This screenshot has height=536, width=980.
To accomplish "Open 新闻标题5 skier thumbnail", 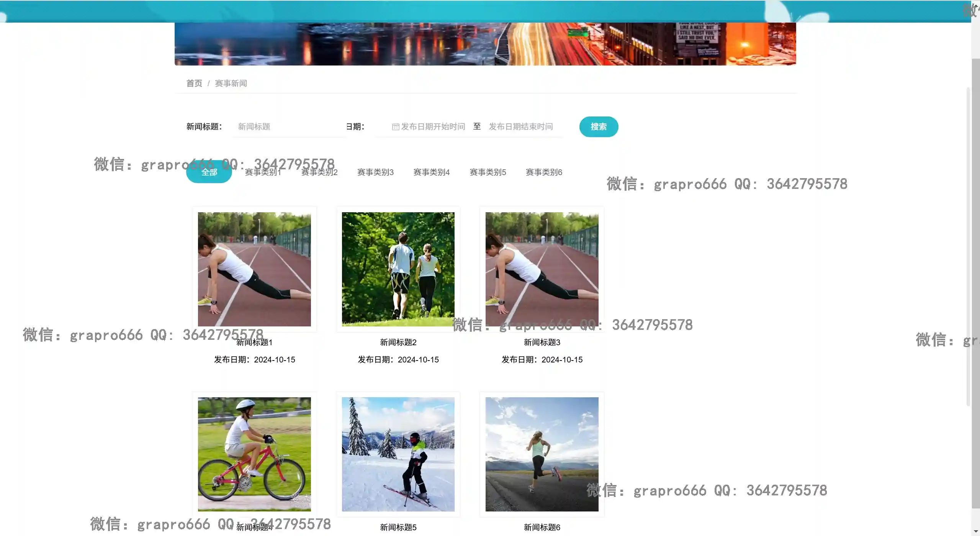I will point(398,454).
